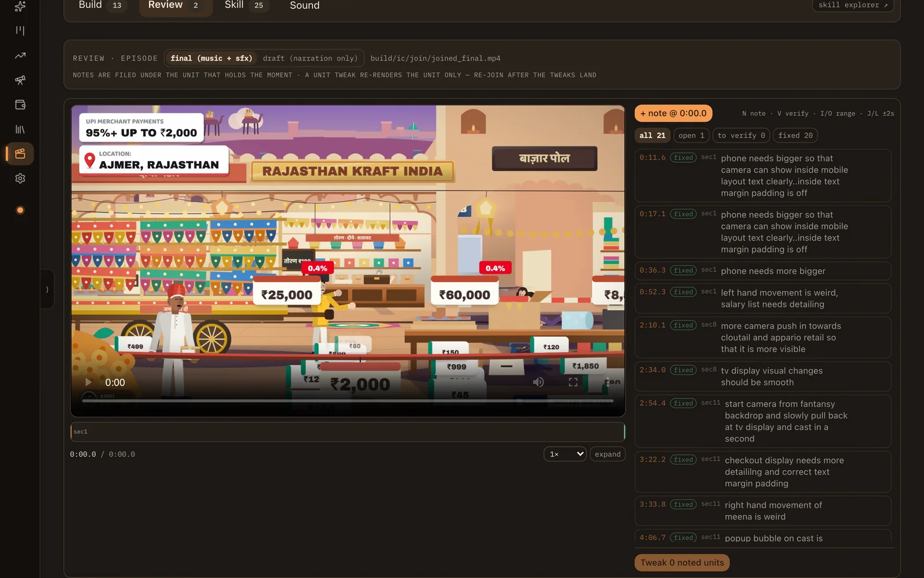
Task: Open the skill explorer link
Action: pyautogui.click(x=853, y=5)
